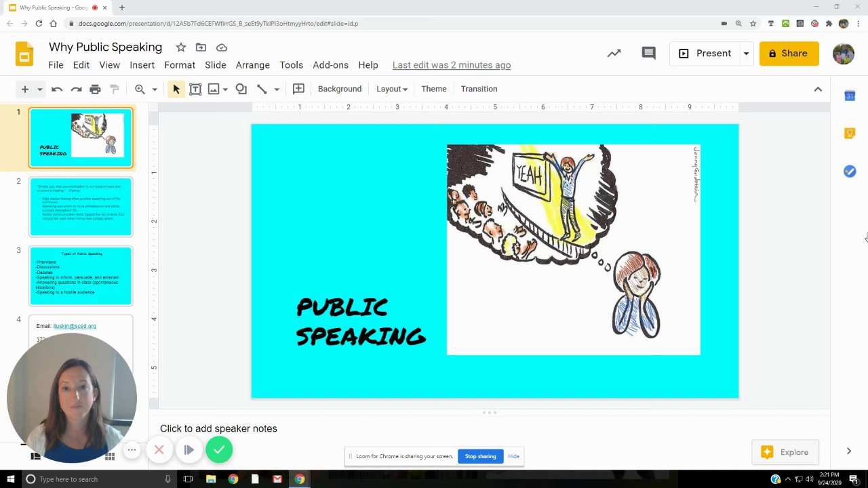Open Google Tasks side panel
Screen dimensions: 868x488
(850, 171)
